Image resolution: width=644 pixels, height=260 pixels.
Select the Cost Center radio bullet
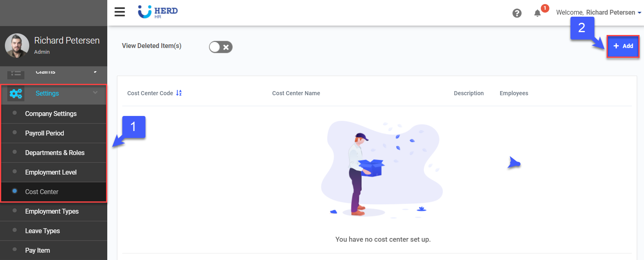pyautogui.click(x=15, y=191)
